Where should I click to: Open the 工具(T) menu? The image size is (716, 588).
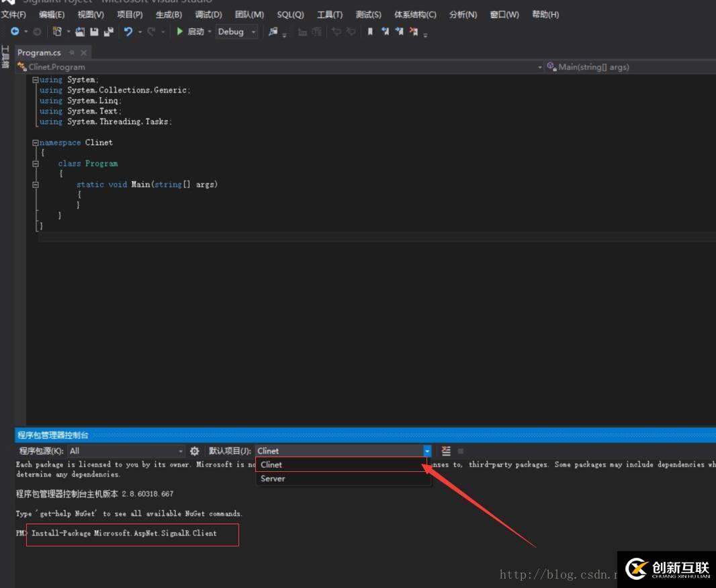pyautogui.click(x=330, y=15)
